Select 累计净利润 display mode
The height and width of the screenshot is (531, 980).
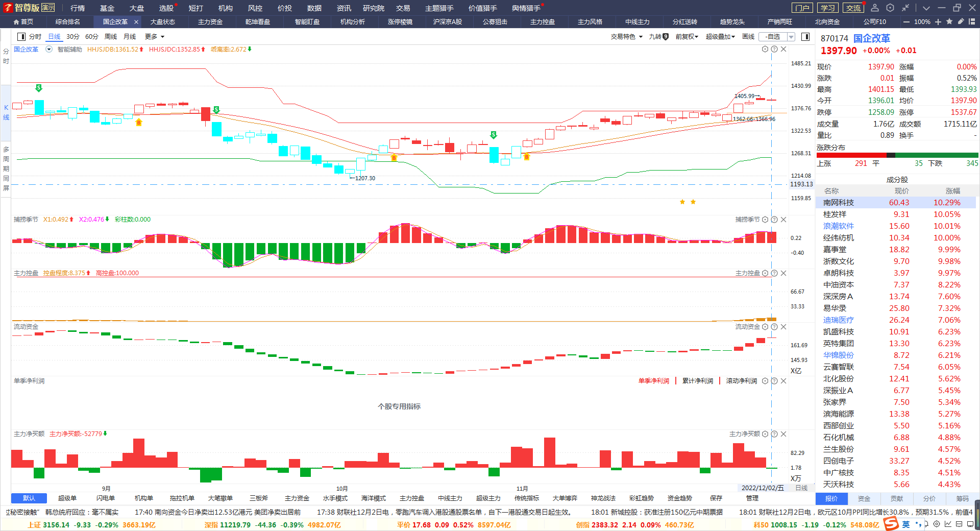click(698, 381)
